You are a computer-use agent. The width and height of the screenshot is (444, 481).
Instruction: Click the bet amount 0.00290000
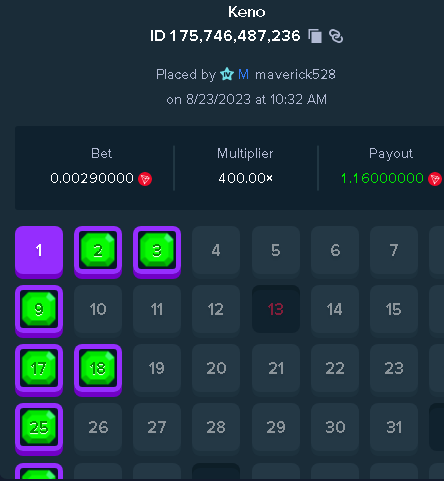pos(92,178)
